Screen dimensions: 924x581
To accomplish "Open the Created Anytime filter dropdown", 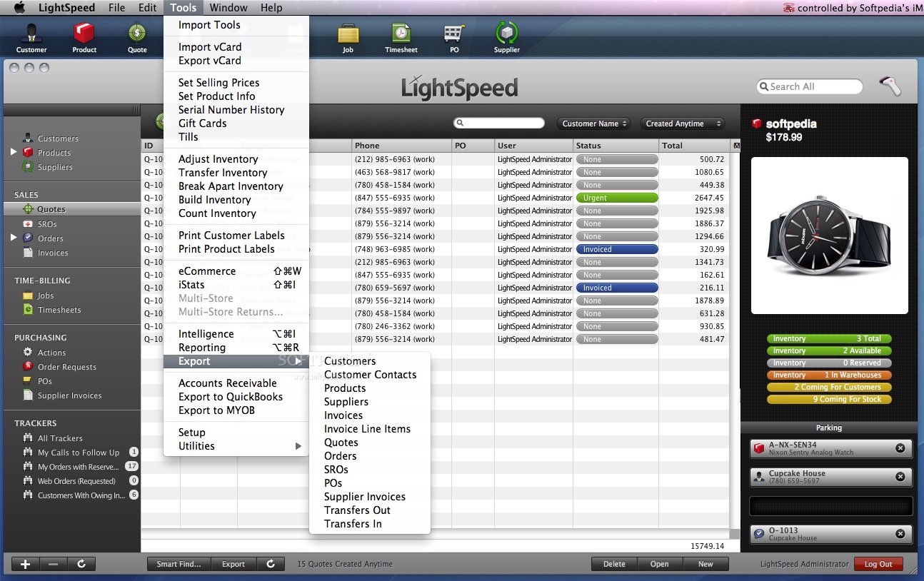I will (682, 123).
